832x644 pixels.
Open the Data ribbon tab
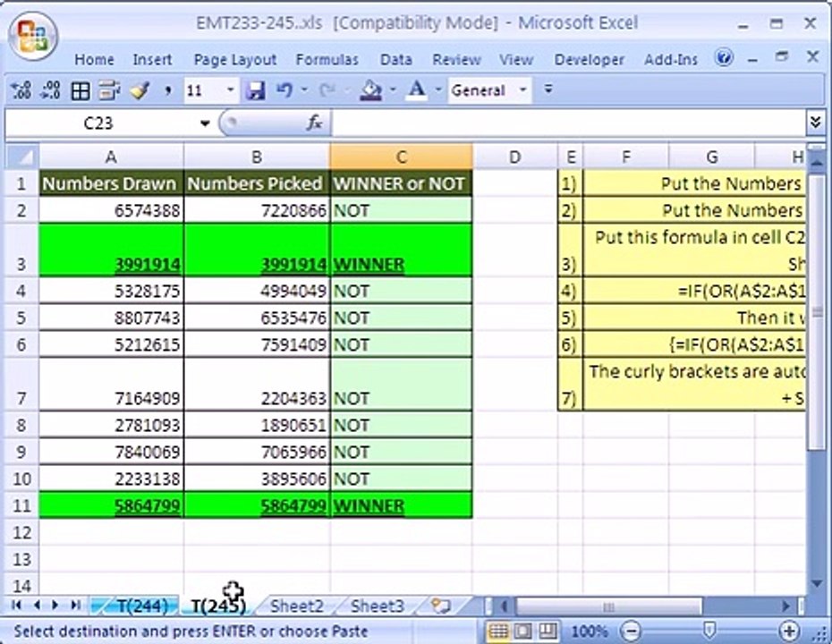[x=395, y=59]
